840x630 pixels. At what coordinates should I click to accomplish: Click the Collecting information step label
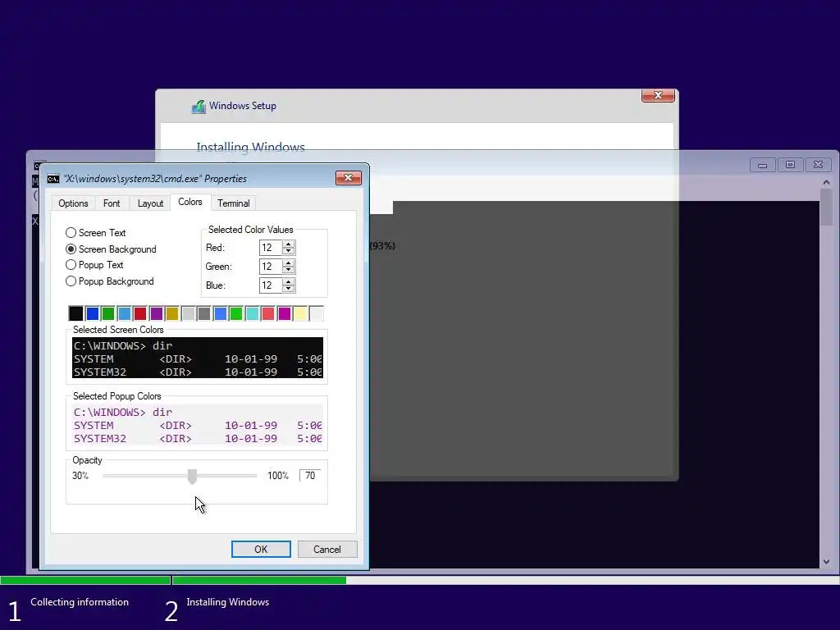point(80,602)
